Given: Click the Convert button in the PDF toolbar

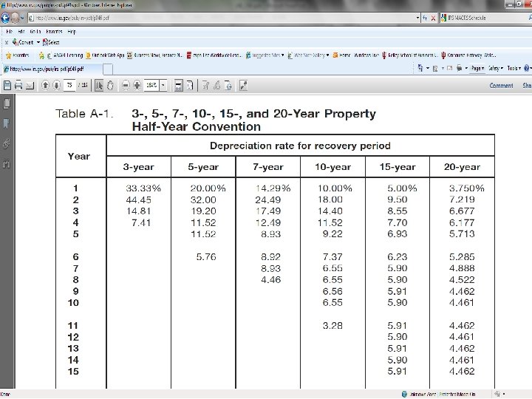Looking at the screenshot, I should coord(23,42).
